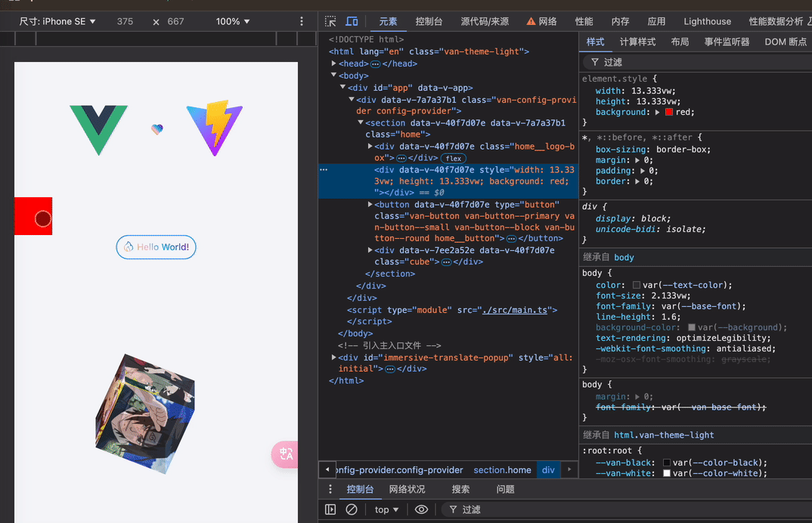Image resolution: width=812 pixels, height=523 pixels.
Task: Expand the div class="cube" node
Action: (x=370, y=249)
